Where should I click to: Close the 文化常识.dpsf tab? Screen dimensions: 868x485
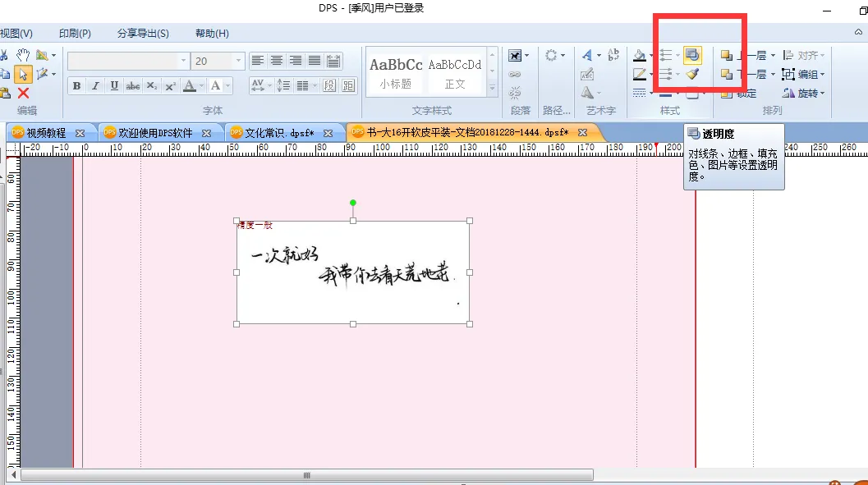(x=328, y=133)
